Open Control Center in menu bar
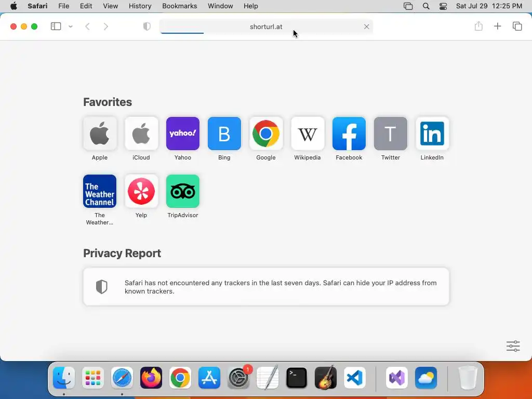Image resolution: width=532 pixels, height=399 pixels. coord(443,6)
